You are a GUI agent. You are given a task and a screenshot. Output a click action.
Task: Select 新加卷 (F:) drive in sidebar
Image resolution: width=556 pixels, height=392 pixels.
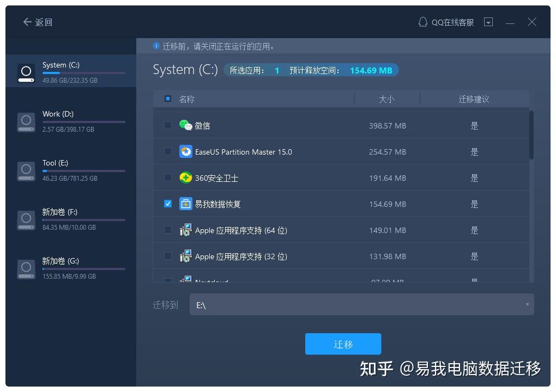click(71, 219)
